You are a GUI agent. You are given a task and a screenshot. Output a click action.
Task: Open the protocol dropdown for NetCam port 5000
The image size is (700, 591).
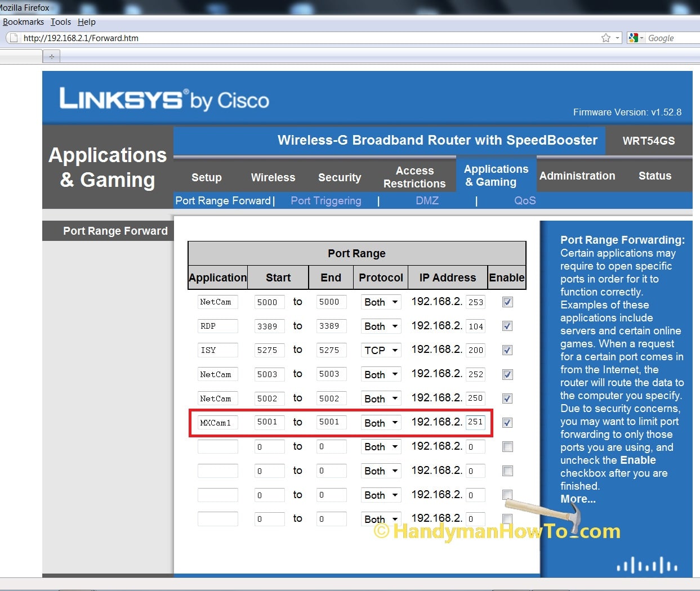pyautogui.click(x=381, y=302)
